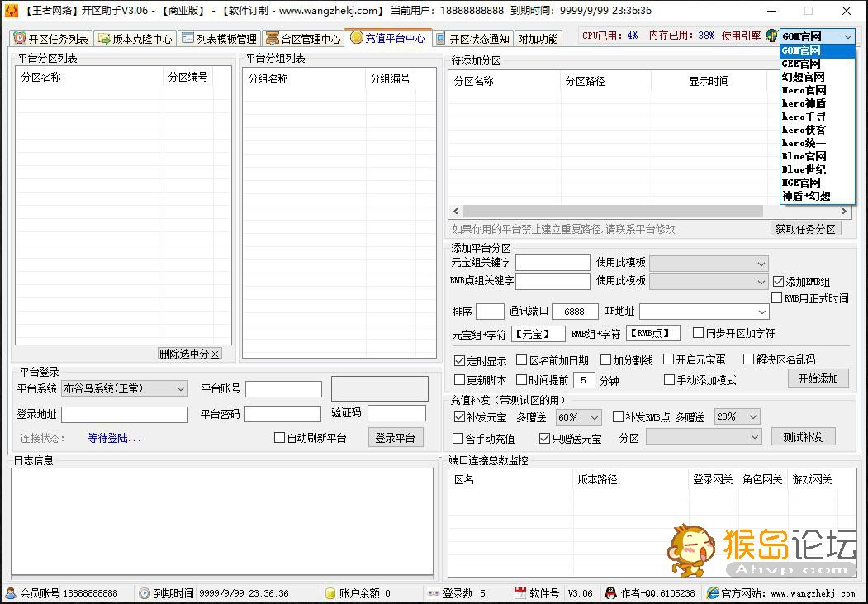The image size is (868, 604).
Task: Open the 20% 多赠送 dropdown
Action: (x=736, y=417)
